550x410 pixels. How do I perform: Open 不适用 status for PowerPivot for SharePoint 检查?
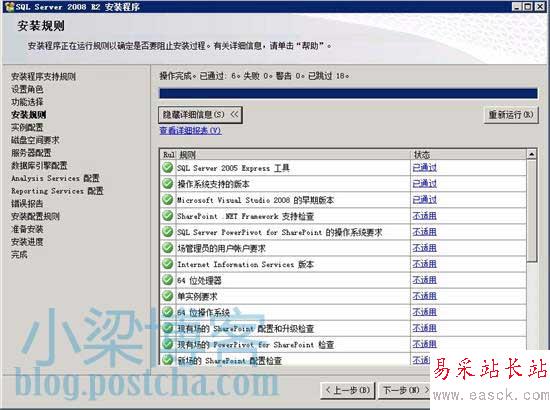click(x=425, y=344)
